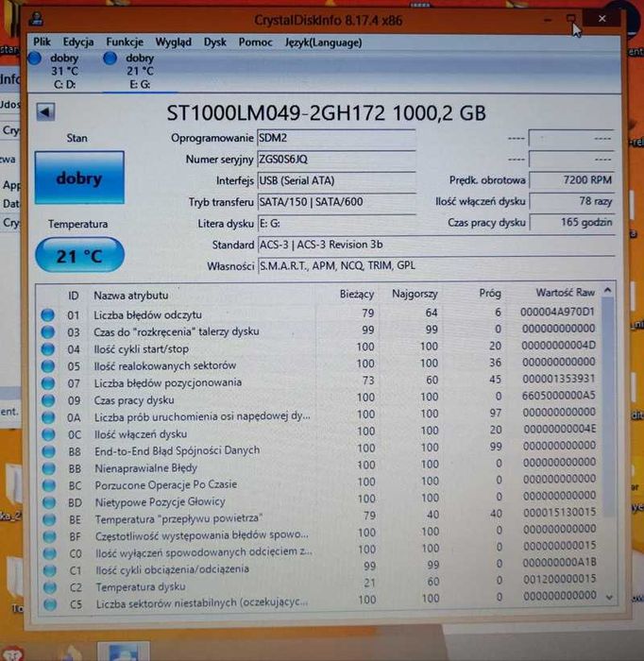Click the Standard field ACS-3
Image resolution: width=644 pixels, height=661 pixels.
click(x=436, y=245)
